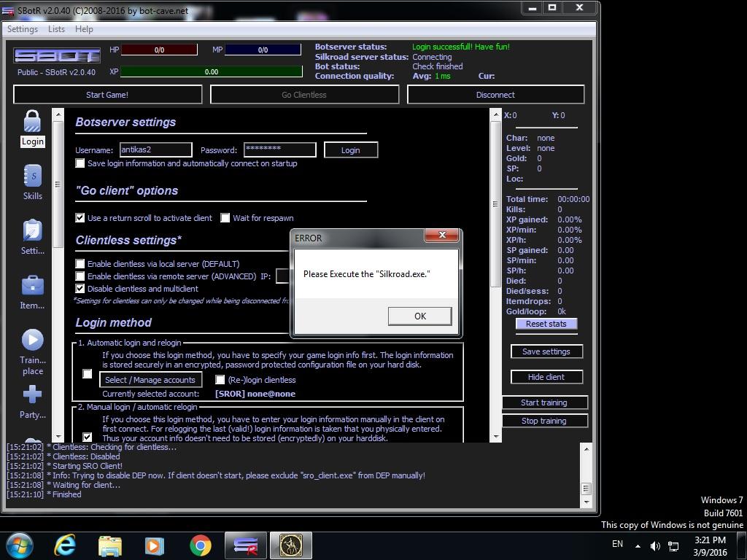Open Select / Manage accounts

[150, 380]
